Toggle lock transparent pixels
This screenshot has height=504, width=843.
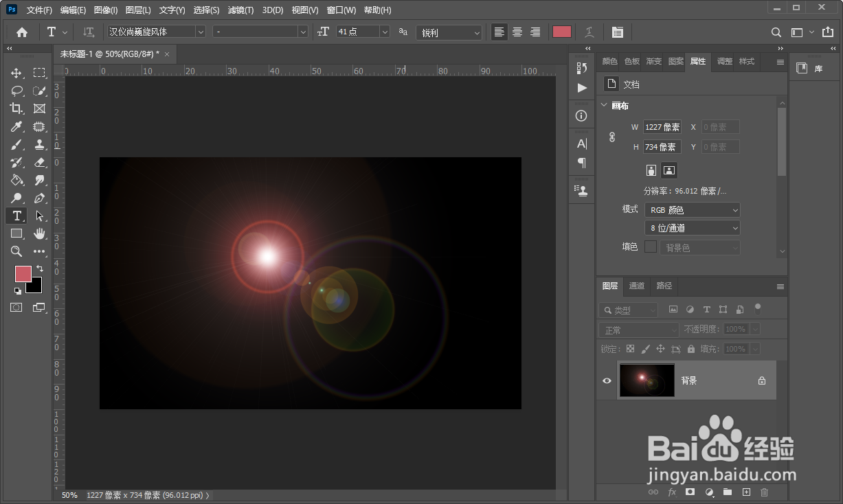click(x=630, y=349)
